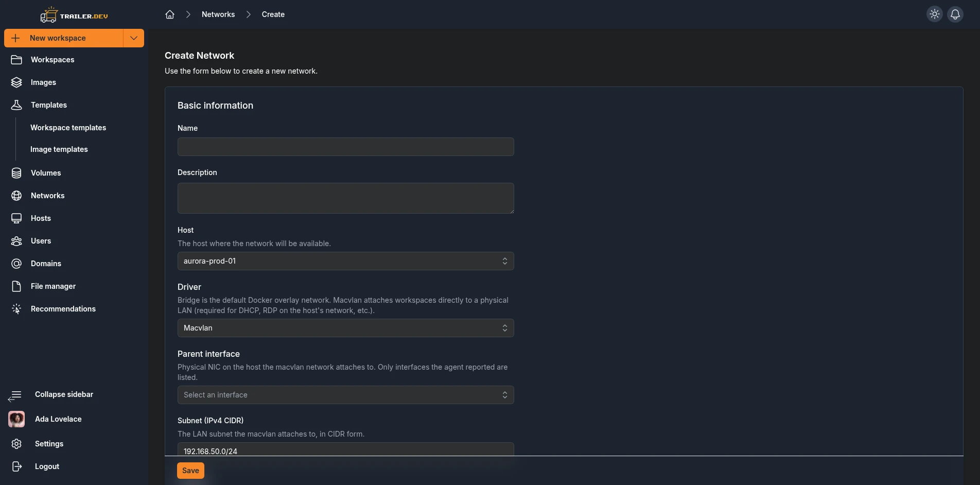Focus the Name input field
The height and width of the screenshot is (485, 980).
pyautogui.click(x=346, y=147)
